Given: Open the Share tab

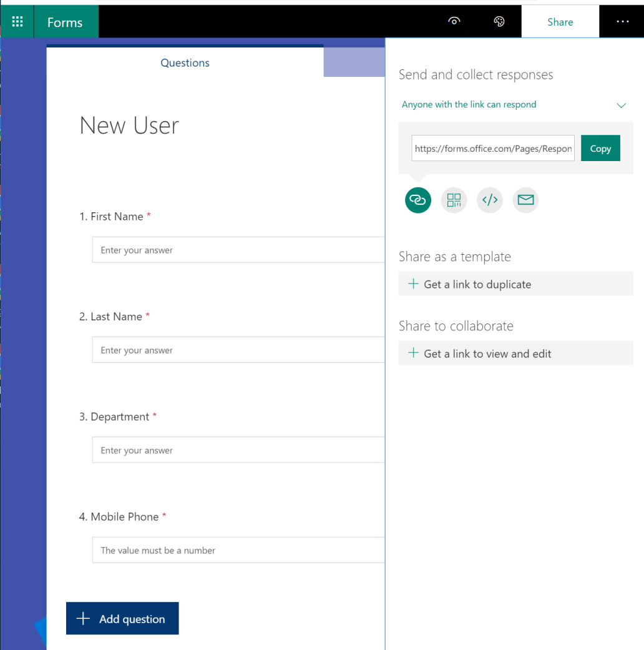Looking at the screenshot, I should coord(560,21).
